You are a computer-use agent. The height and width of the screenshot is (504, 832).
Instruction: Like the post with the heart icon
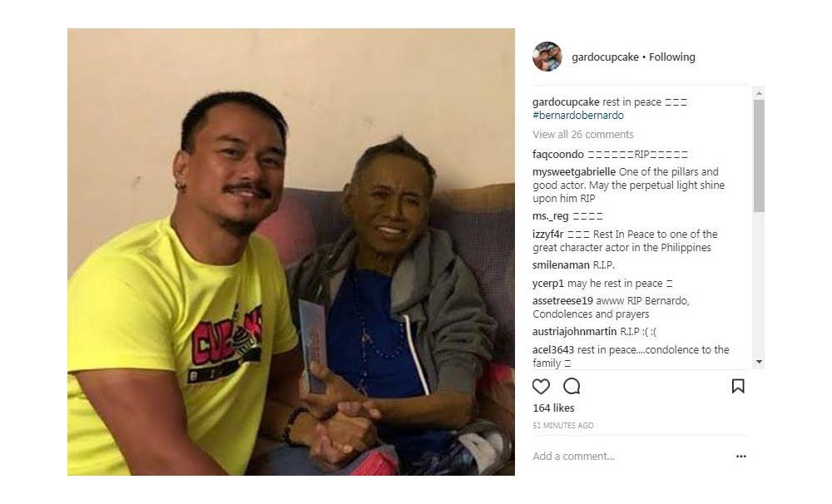[x=541, y=386]
